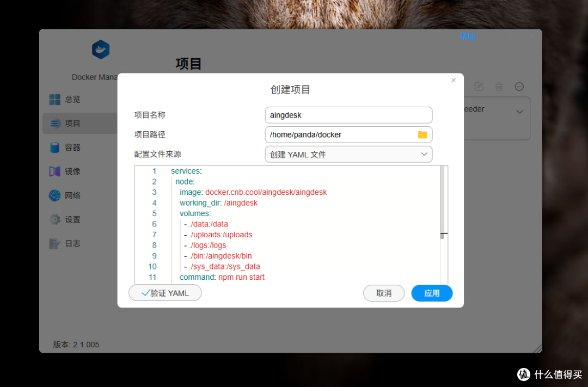Click 应用 to apply project
588x387 pixels.
pos(432,293)
